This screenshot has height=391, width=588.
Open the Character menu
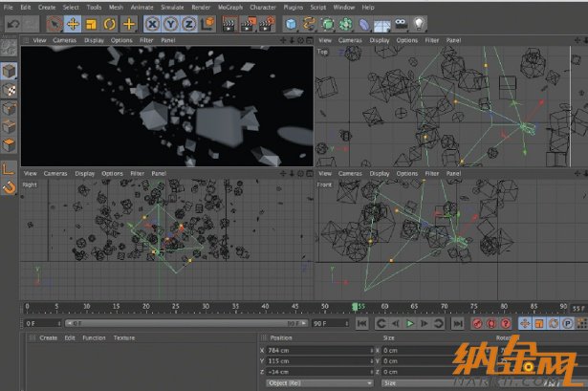pos(263,7)
